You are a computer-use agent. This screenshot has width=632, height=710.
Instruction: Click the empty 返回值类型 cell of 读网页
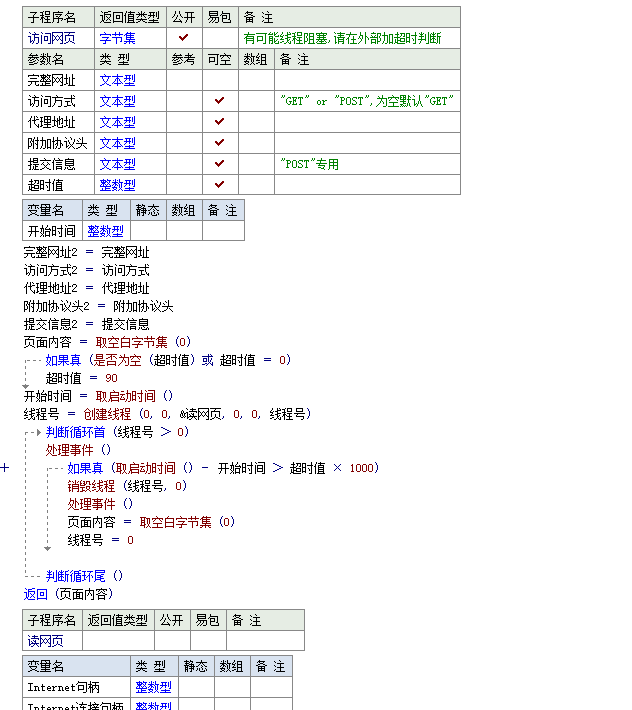coord(118,641)
